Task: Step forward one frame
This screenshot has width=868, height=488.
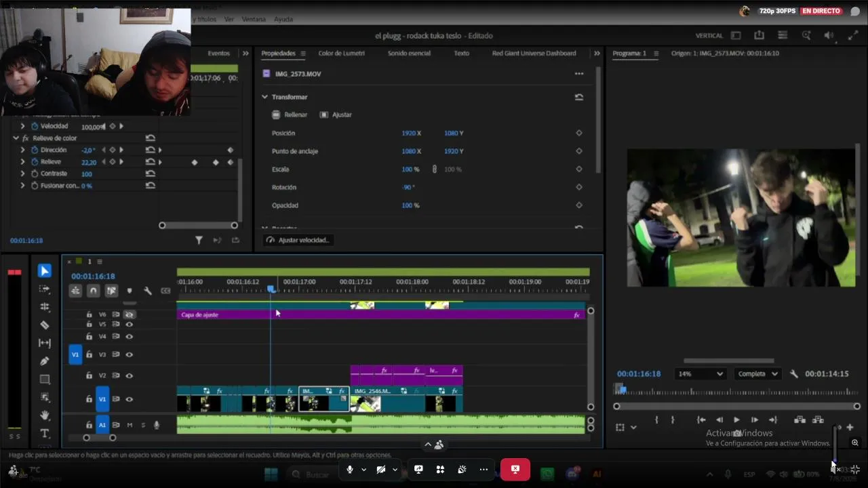Action: tap(754, 420)
